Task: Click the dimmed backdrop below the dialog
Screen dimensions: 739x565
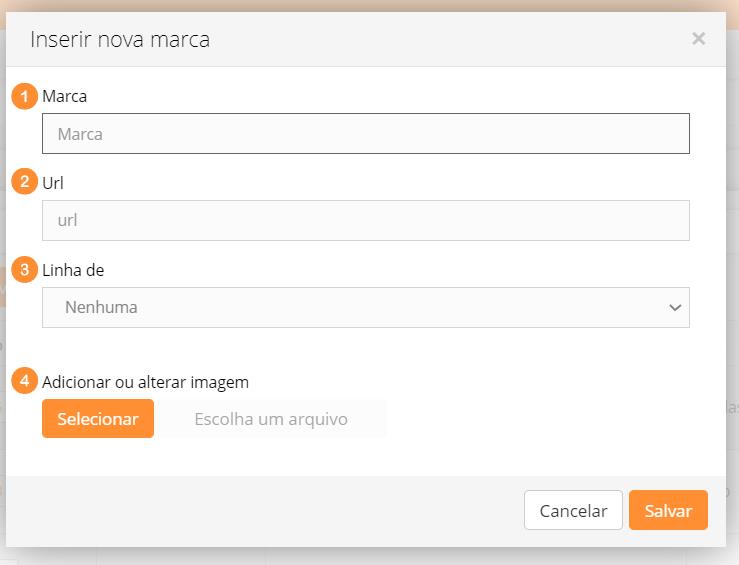Action: (x=370, y=556)
